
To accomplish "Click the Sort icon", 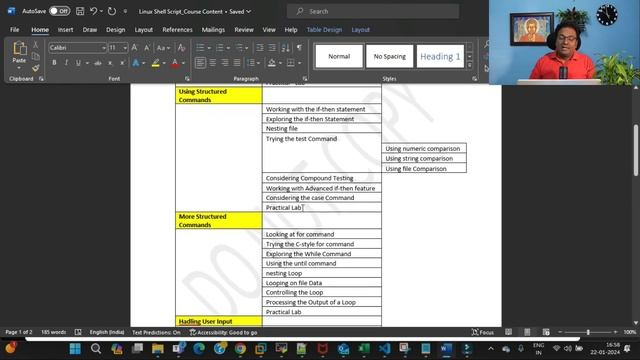I will (x=286, y=48).
